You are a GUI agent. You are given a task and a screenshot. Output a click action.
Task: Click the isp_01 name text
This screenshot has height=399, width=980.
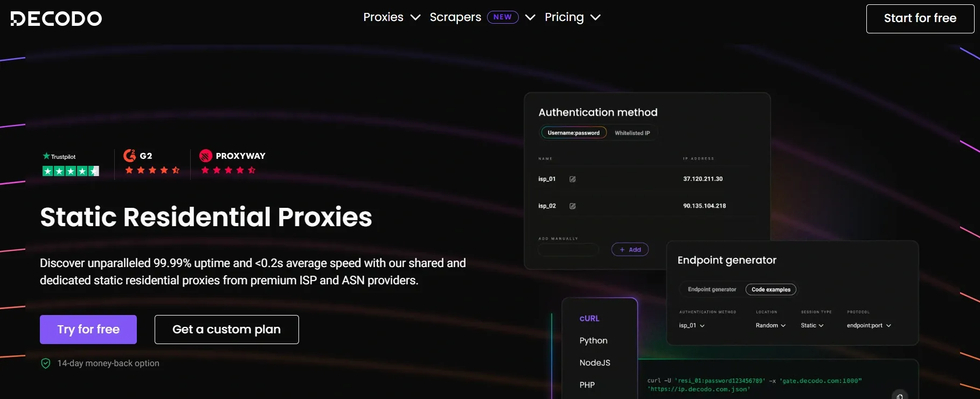coord(547,179)
